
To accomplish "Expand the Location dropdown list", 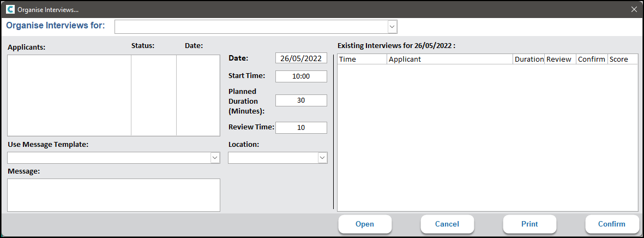I will pos(322,158).
